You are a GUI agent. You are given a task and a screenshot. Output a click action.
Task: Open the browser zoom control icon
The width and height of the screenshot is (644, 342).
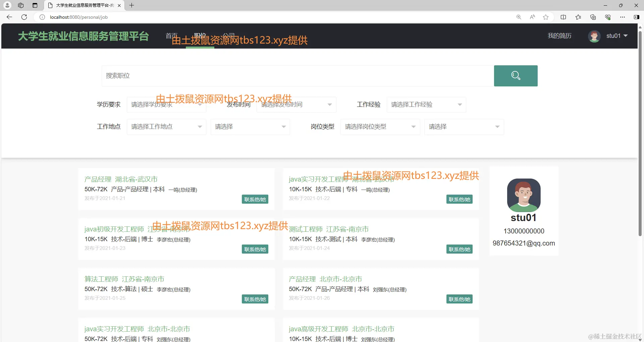(x=519, y=17)
